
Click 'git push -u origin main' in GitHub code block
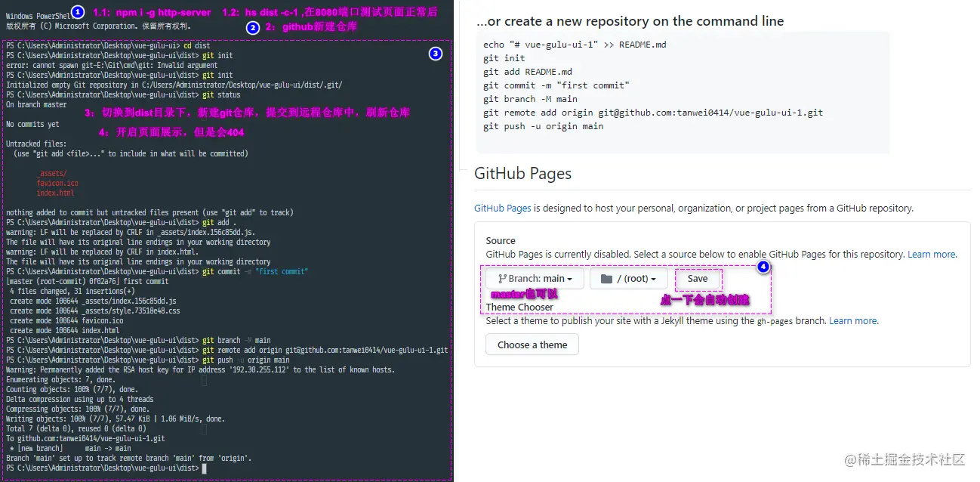[x=543, y=126]
